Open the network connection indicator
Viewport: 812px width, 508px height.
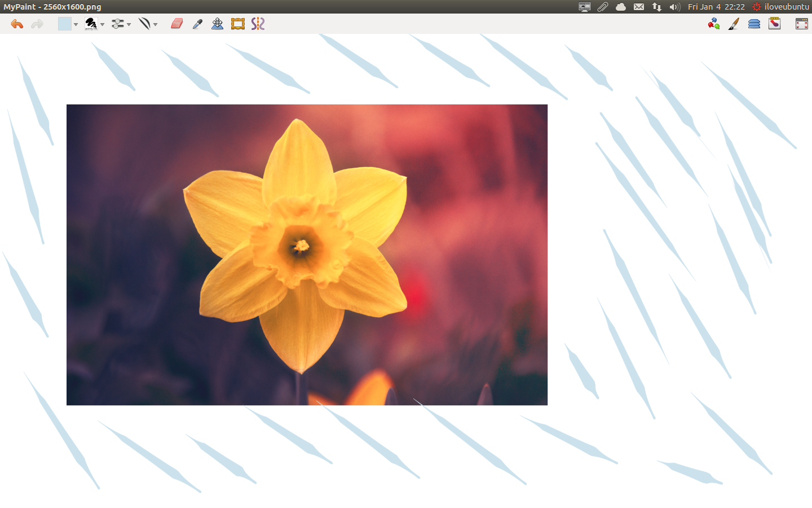coord(657,7)
